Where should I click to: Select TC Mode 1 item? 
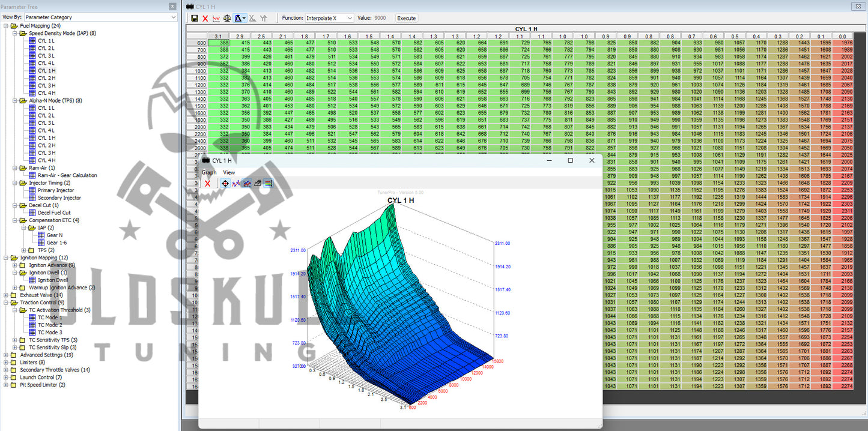tap(50, 318)
